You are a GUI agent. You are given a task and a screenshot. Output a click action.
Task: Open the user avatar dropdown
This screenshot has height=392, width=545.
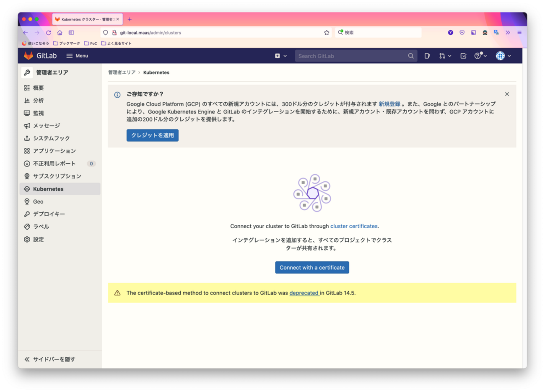503,56
